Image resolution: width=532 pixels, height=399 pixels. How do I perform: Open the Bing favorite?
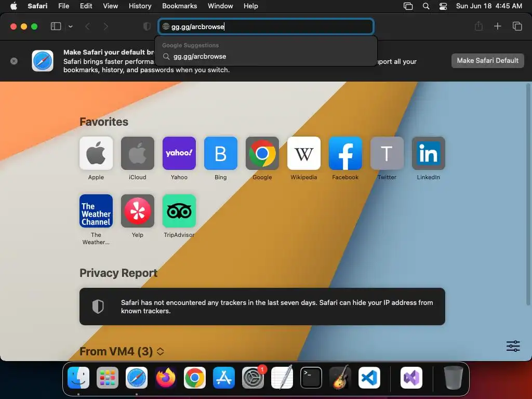(x=220, y=153)
